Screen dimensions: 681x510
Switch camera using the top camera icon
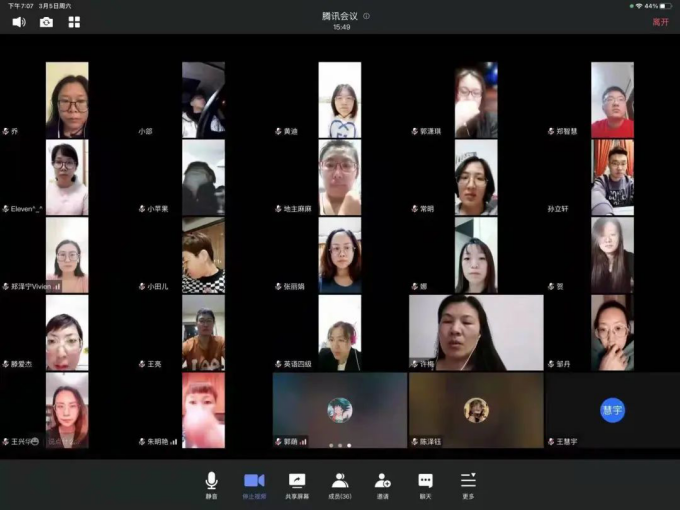click(x=46, y=21)
